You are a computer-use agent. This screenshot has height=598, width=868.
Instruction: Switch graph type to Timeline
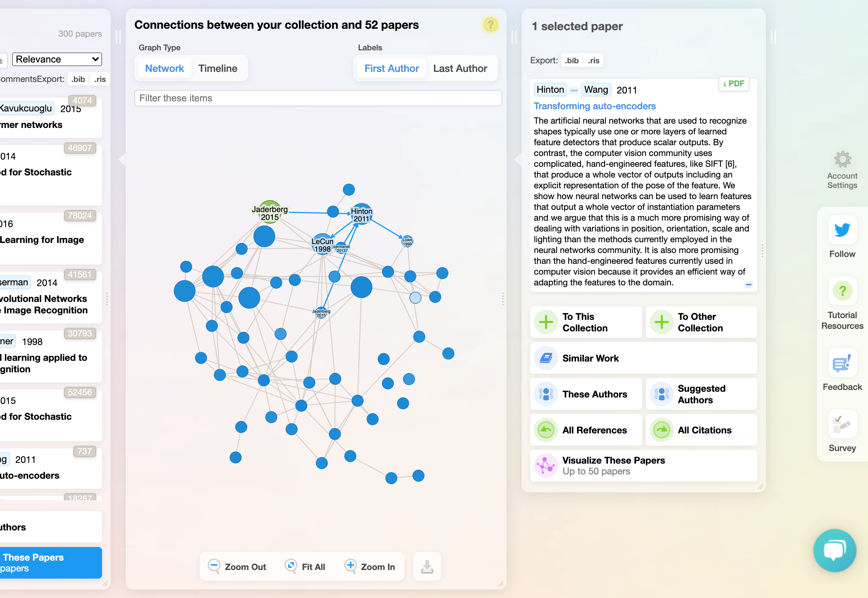point(218,68)
